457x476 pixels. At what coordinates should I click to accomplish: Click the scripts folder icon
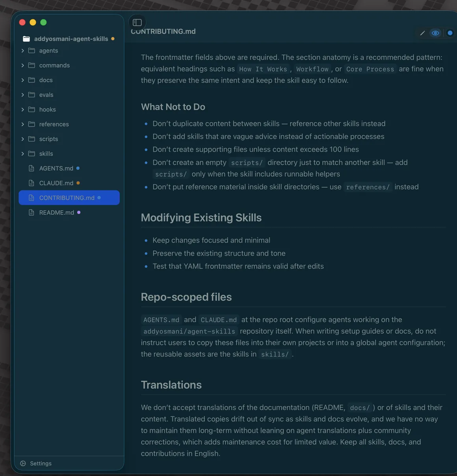tap(32, 139)
